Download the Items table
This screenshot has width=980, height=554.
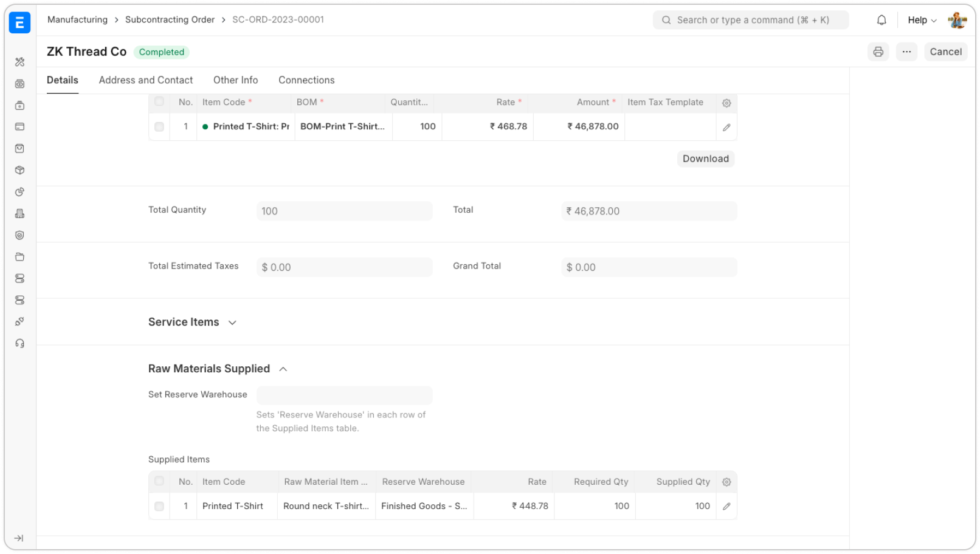click(x=705, y=159)
